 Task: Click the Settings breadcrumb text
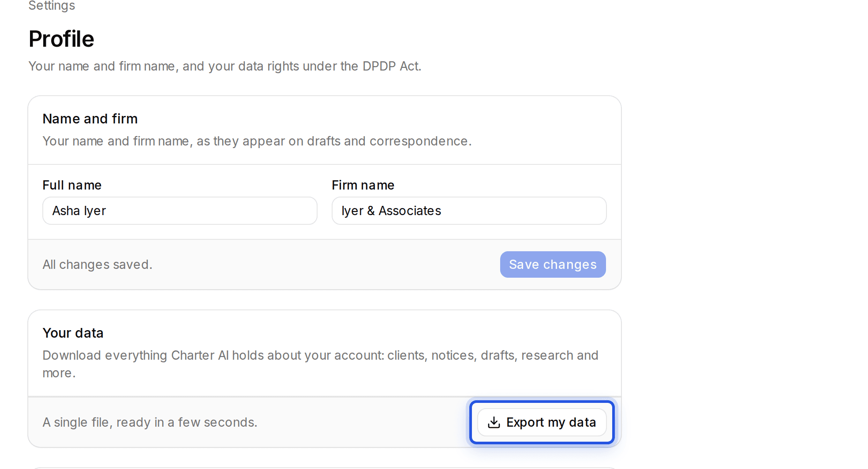(x=52, y=5)
